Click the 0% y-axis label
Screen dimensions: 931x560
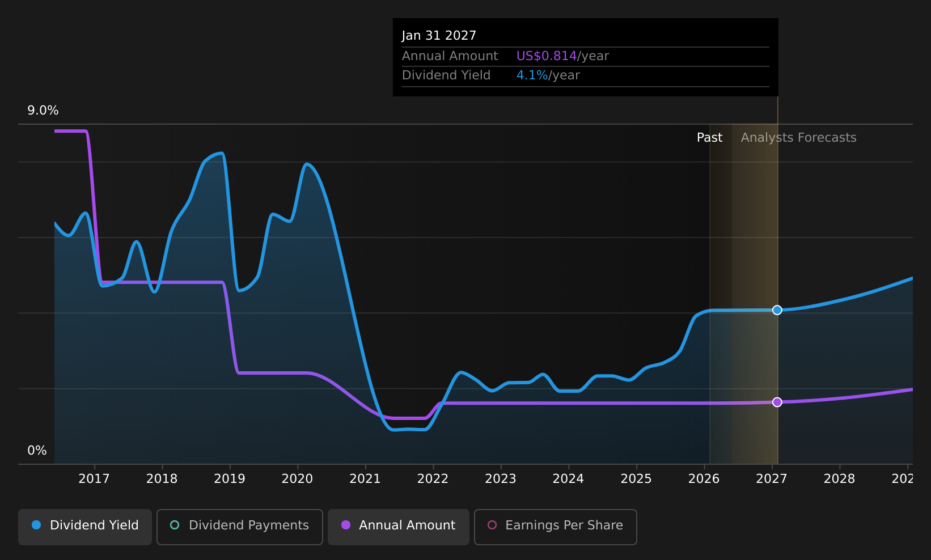click(x=37, y=451)
